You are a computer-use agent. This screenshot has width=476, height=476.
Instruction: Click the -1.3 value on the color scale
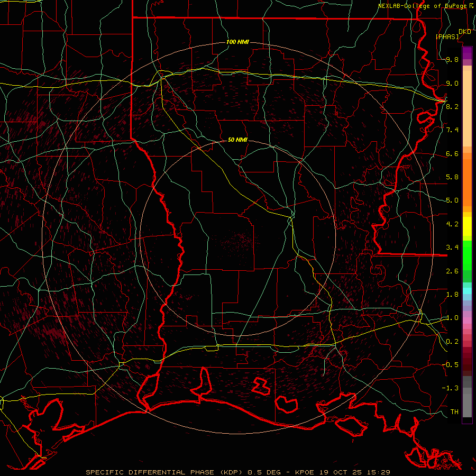[450, 388]
